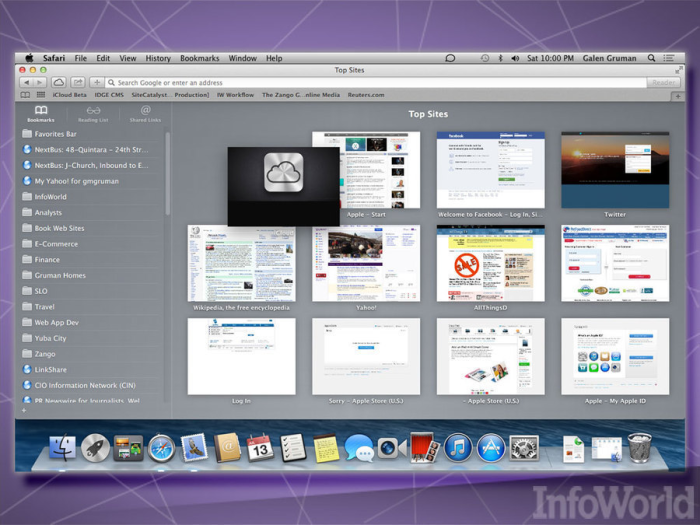Screen dimensions: 700x525
Task: Open the Yahoo! Top Sites thumbnail
Action: coord(366,263)
